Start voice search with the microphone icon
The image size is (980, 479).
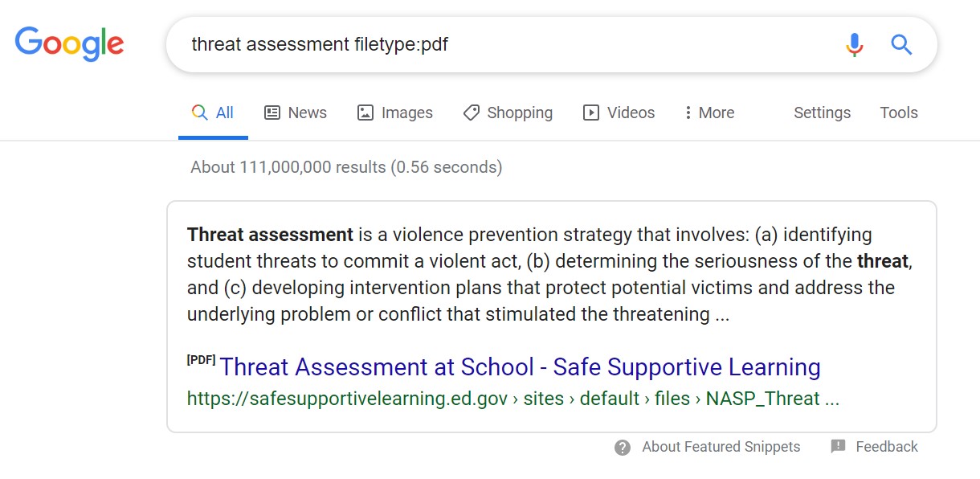(855, 44)
